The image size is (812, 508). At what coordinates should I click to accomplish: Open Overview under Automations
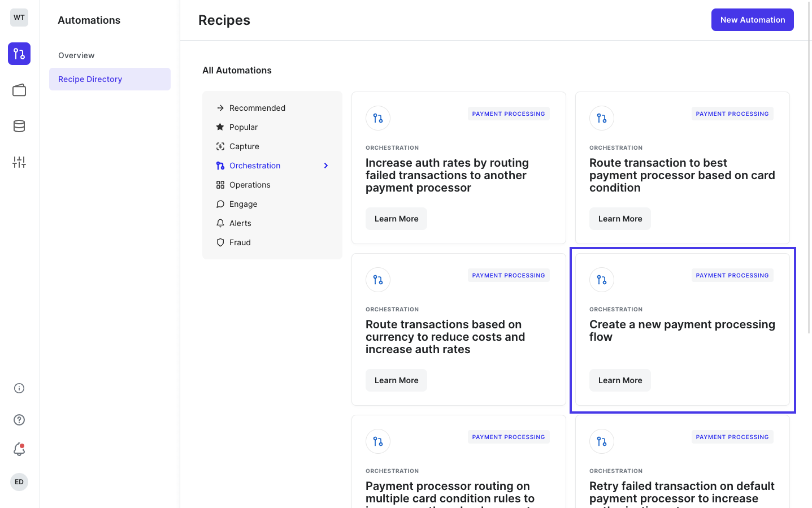tap(76, 55)
